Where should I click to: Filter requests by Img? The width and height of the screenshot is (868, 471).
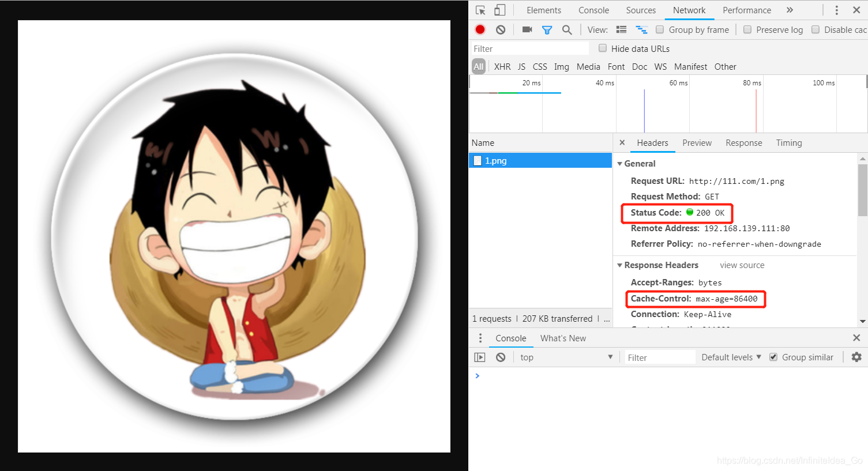pos(562,67)
